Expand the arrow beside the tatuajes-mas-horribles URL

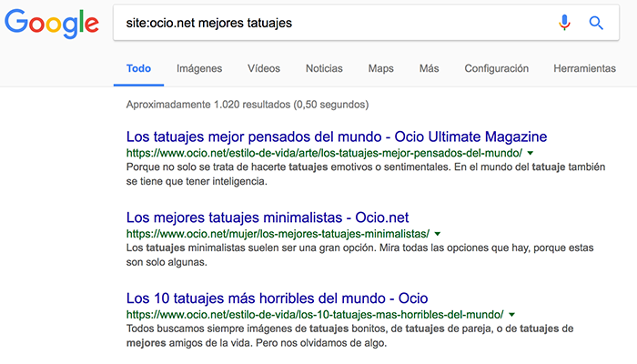click(x=511, y=315)
